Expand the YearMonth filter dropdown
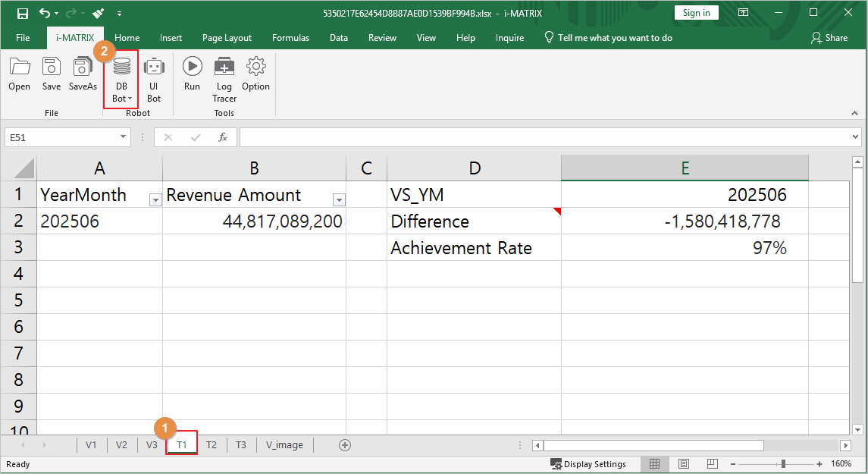This screenshot has height=474, width=868. pos(155,200)
